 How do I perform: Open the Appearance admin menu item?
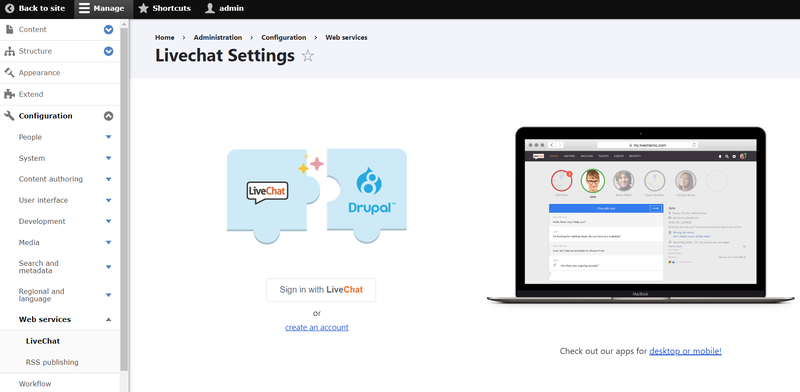[39, 72]
